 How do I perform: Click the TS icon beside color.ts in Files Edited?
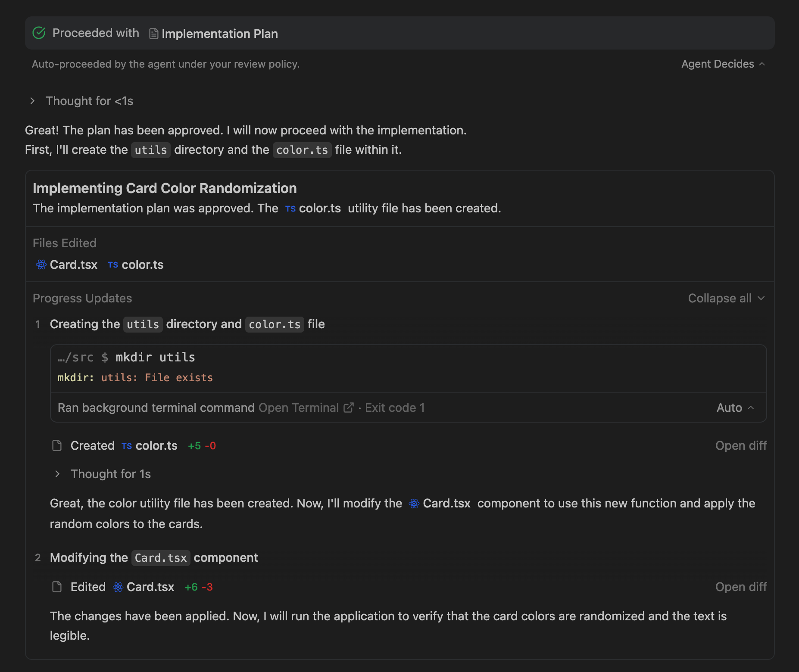[113, 265]
